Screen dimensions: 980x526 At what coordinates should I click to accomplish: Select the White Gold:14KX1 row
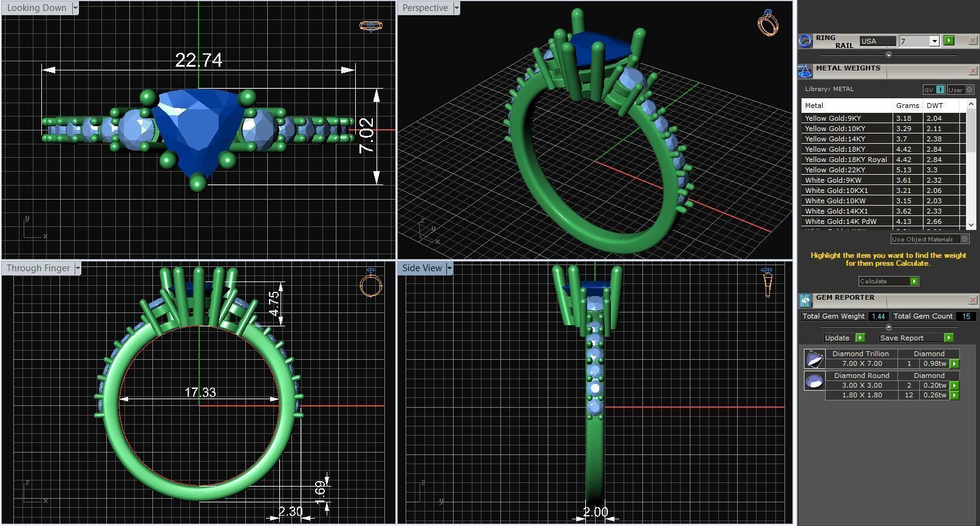point(883,211)
